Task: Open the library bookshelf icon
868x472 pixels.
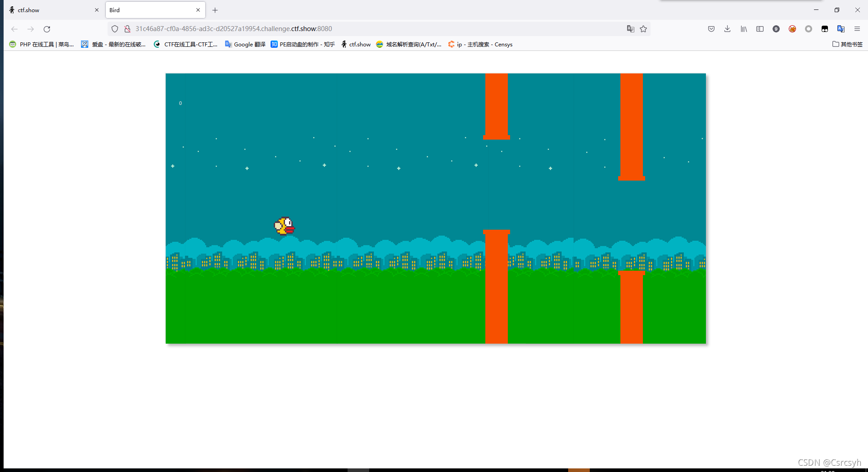Action: (x=744, y=29)
